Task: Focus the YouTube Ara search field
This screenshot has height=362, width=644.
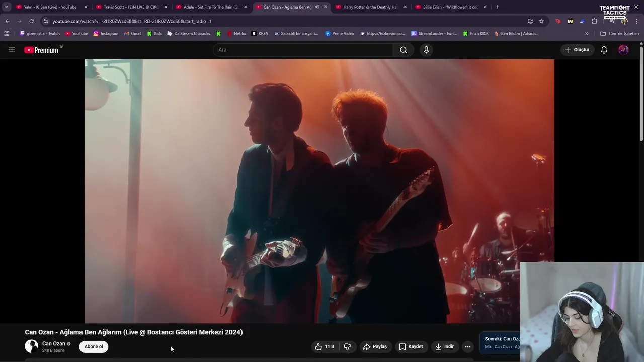Action: pos(303,50)
